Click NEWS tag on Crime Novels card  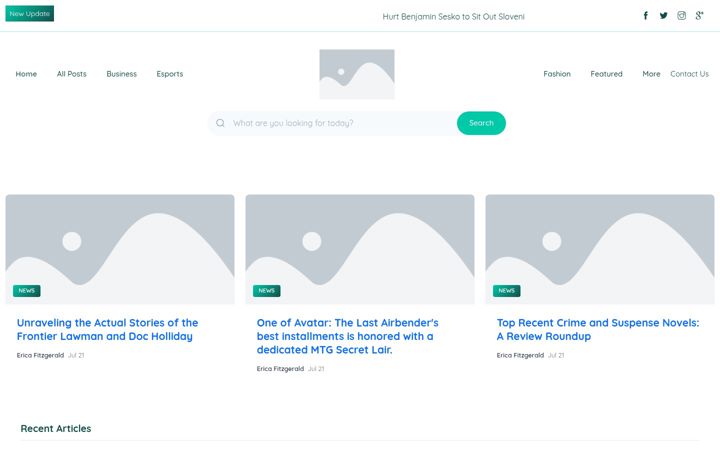(x=506, y=291)
